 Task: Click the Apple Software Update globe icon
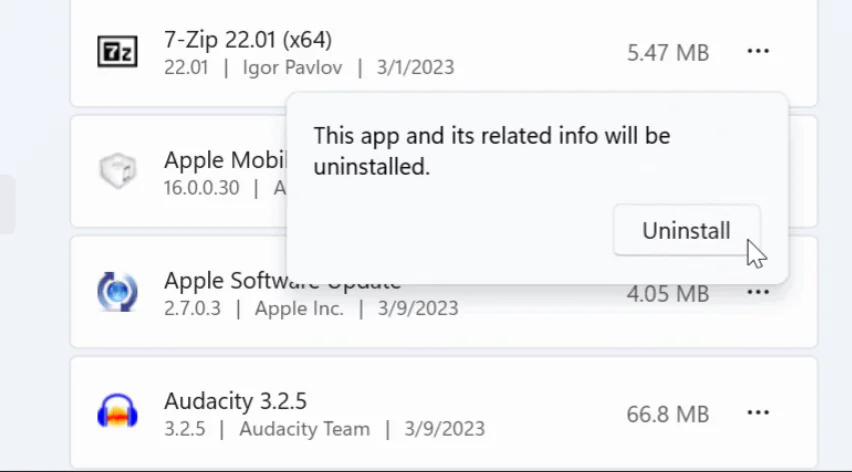point(117,292)
